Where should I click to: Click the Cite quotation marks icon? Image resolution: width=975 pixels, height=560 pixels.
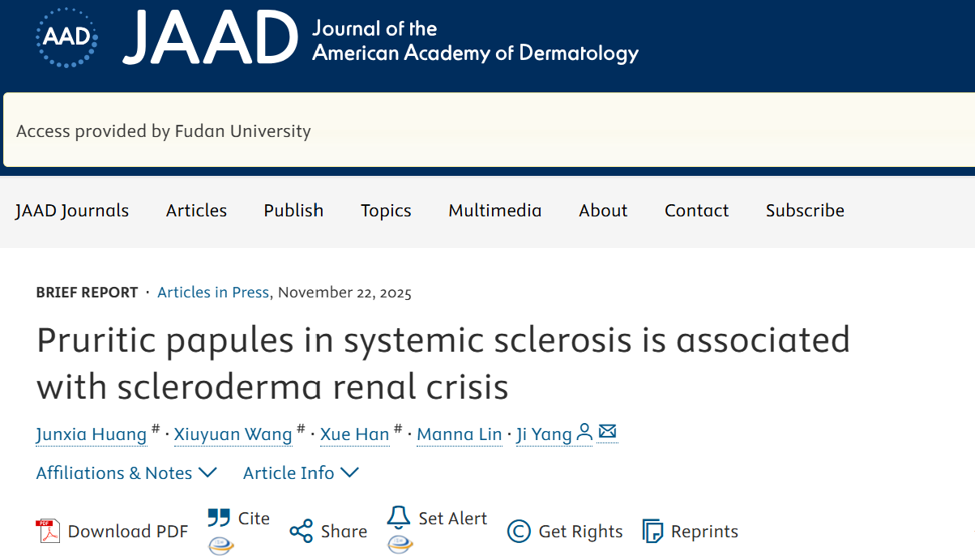point(219,518)
